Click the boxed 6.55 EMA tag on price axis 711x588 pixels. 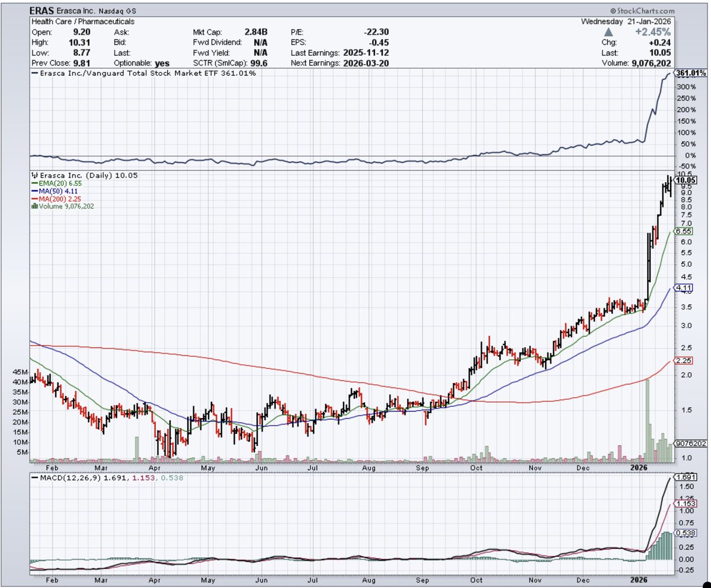point(684,231)
